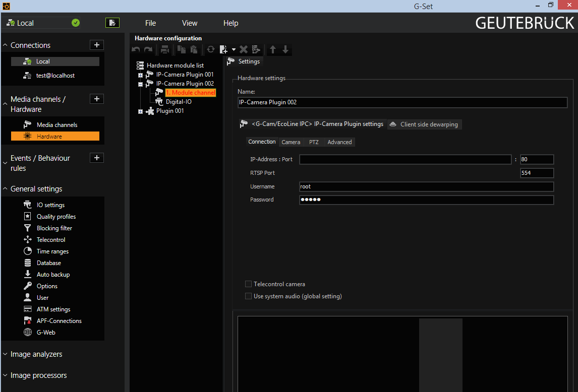Click the Delete X icon in the toolbar
The height and width of the screenshot is (392, 578).
243,49
